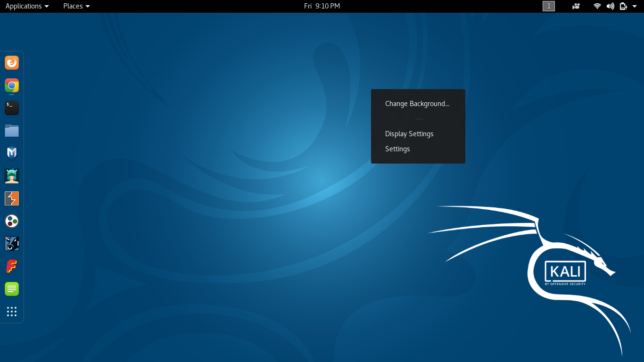Click Change Background...
This screenshot has height=362, width=644.
pyautogui.click(x=417, y=103)
